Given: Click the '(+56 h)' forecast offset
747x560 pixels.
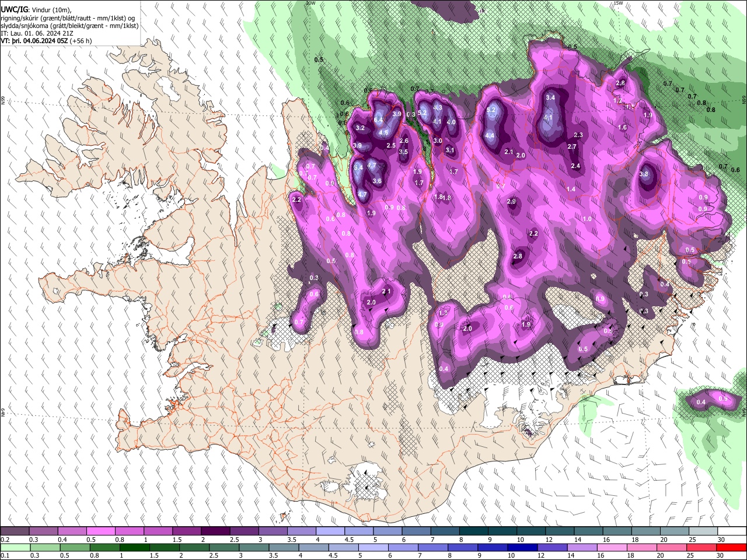Looking at the screenshot, I should [x=81, y=41].
